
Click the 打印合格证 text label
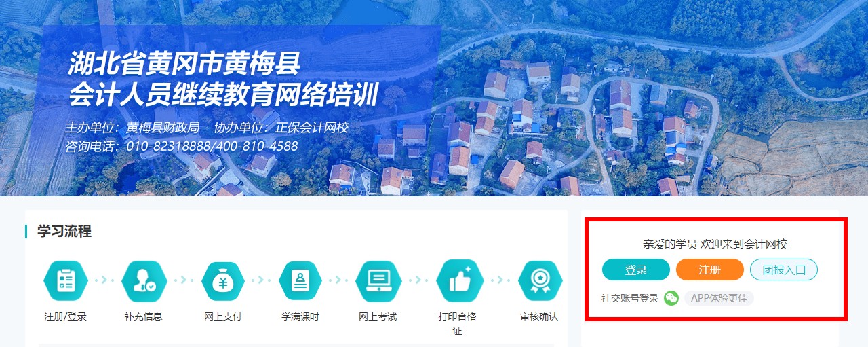458,324
